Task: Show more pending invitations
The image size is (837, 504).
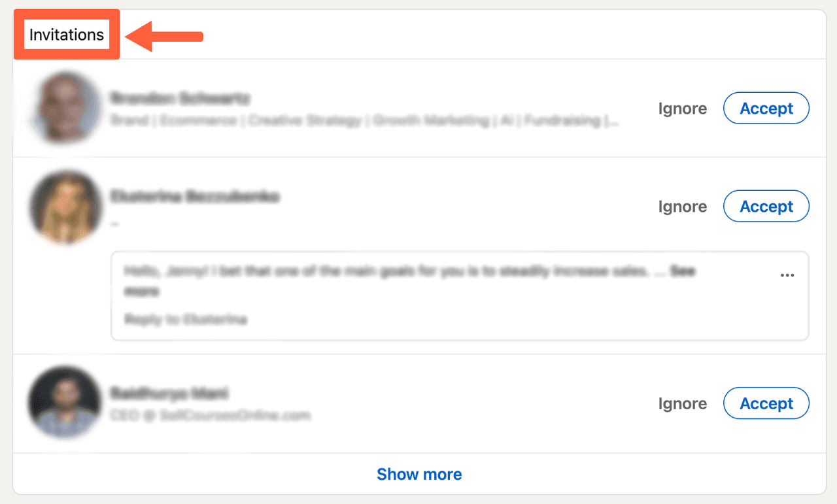Action: point(419,474)
